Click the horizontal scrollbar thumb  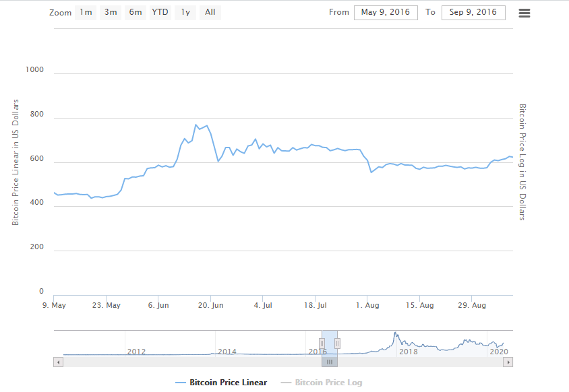(330, 362)
